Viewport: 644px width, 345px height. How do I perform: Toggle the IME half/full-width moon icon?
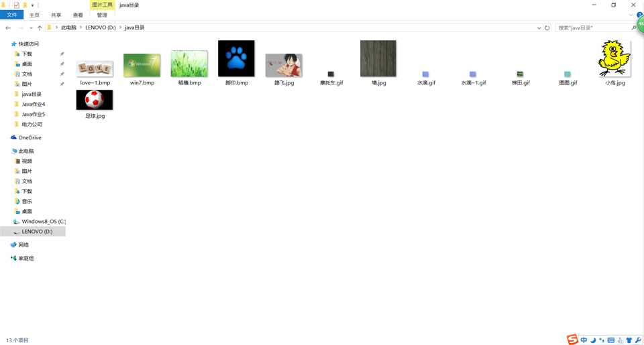pyautogui.click(x=593, y=340)
